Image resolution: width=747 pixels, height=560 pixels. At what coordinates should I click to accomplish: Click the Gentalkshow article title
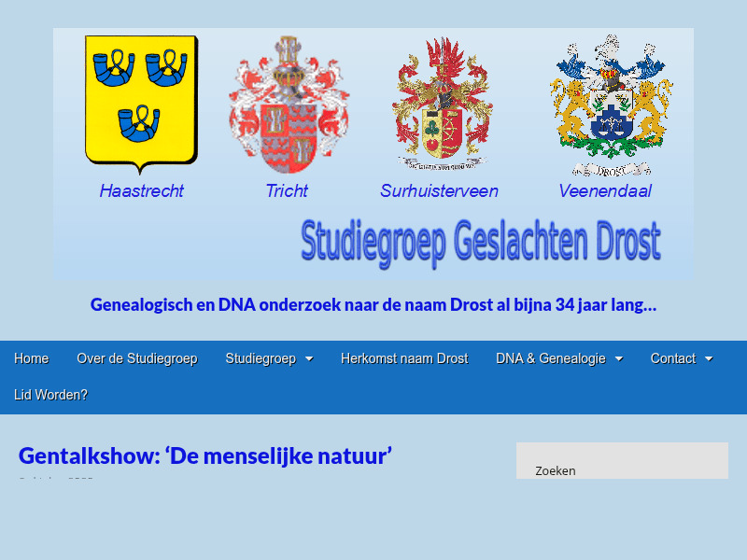pos(205,455)
